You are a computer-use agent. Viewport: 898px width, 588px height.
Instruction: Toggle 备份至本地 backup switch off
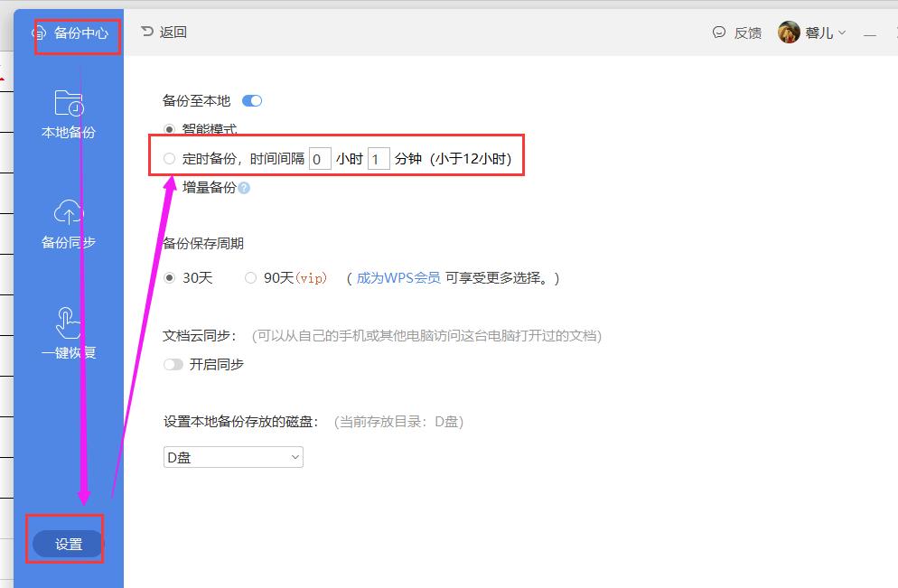tap(252, 101)
